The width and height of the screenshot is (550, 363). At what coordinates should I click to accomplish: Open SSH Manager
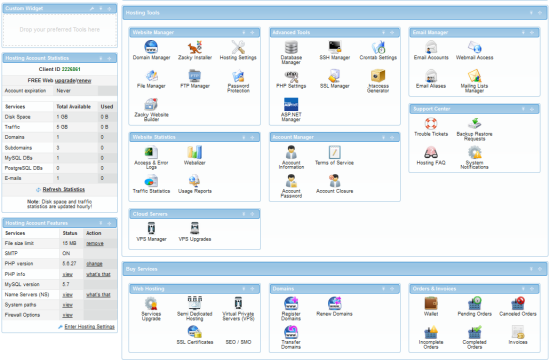[335, 50]
